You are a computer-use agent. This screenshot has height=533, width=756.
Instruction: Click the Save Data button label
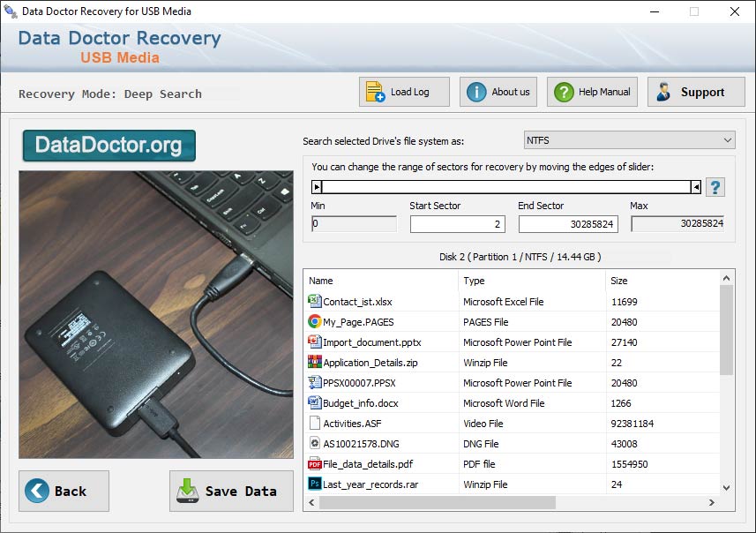click(x=241, y=491)
